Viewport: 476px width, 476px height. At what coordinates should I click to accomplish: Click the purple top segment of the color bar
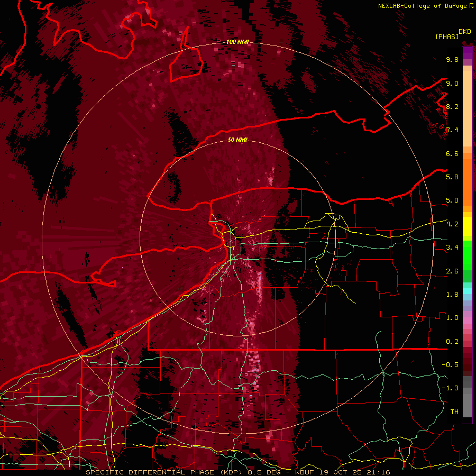[x=467, y=53]
